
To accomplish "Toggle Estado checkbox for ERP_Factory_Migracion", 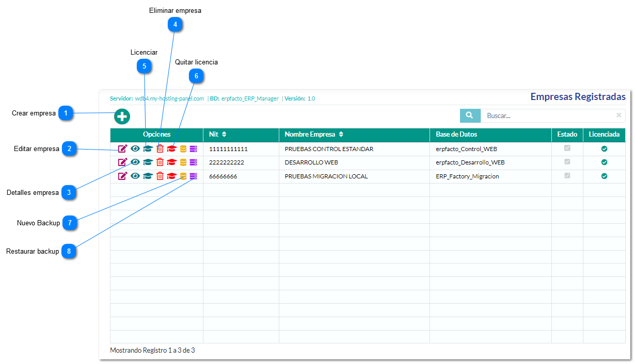I will pos(567,175).
